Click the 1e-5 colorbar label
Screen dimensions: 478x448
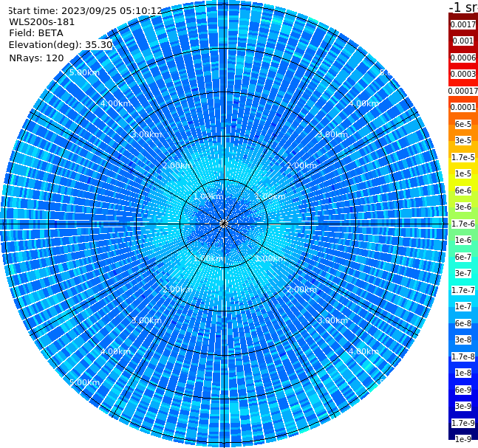[463, 173]
